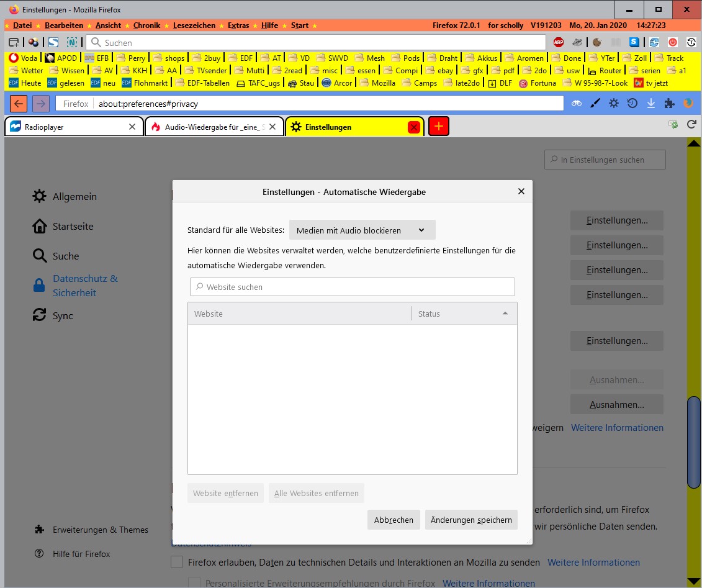This screenshot has width=702, height=588.
Task: Open the downloads arrow icon in navigation bar
Action: pyautogui.click(x=650, y=104)
